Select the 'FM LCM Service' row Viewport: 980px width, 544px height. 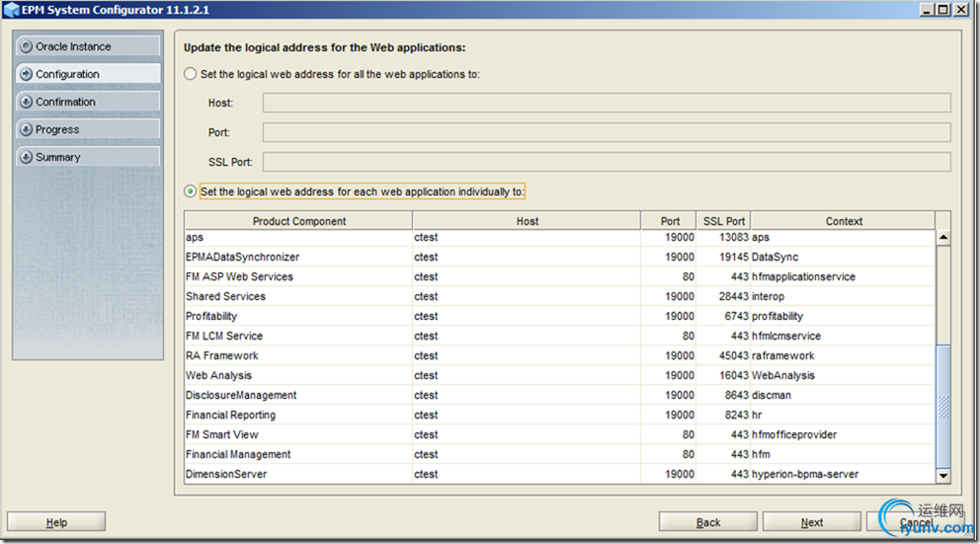click(560, 336)
